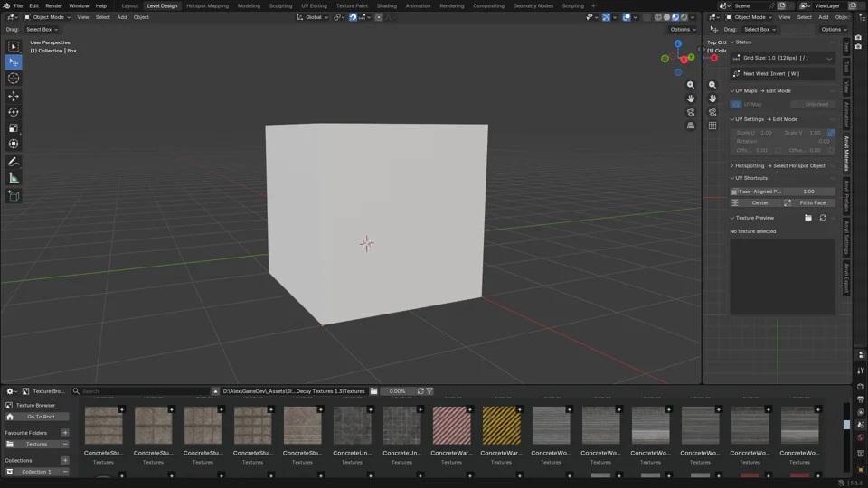The image size is (868, 488).
Task: Click the main viewport pan hand icon
Action: [690, 99]
